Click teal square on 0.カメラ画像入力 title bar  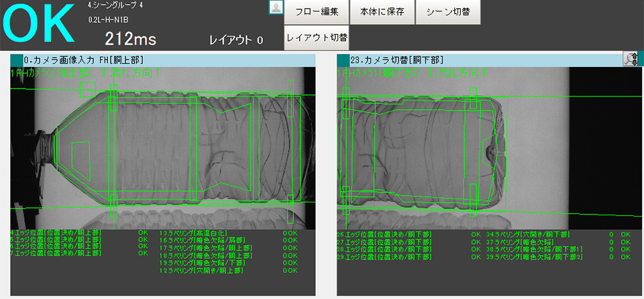point(16,60)
